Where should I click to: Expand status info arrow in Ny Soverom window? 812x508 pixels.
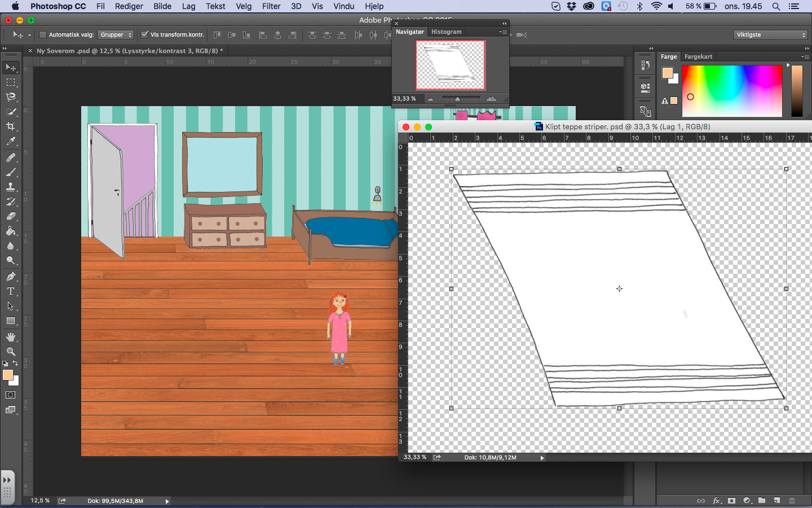167,501
